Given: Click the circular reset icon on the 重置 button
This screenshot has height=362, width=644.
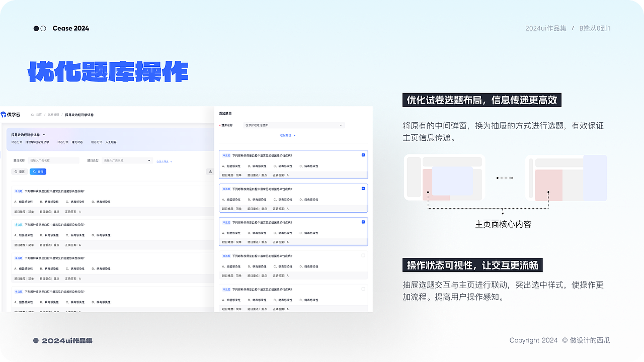Looking at the screenshot, I should click(x=16, y=171).
